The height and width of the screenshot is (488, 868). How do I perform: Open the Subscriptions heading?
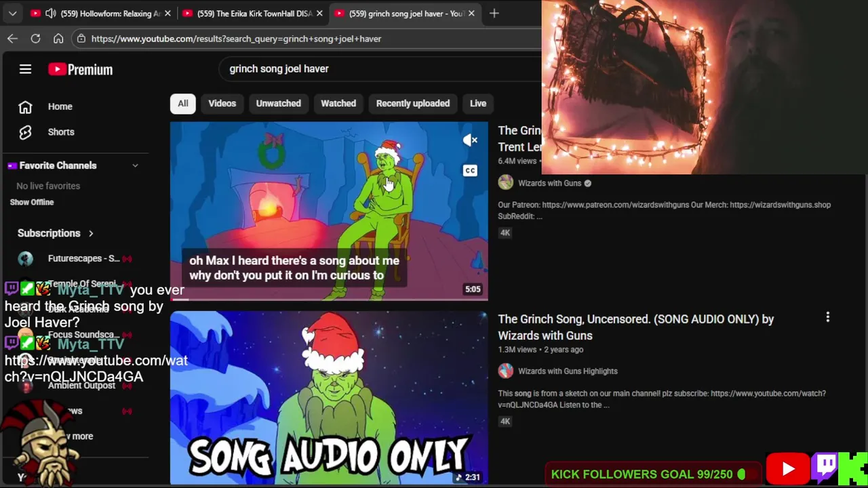(x=49, y=233)
